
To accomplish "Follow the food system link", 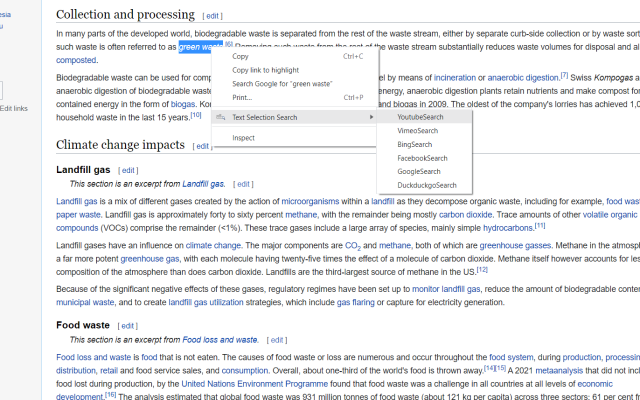I will pos(511,357).
